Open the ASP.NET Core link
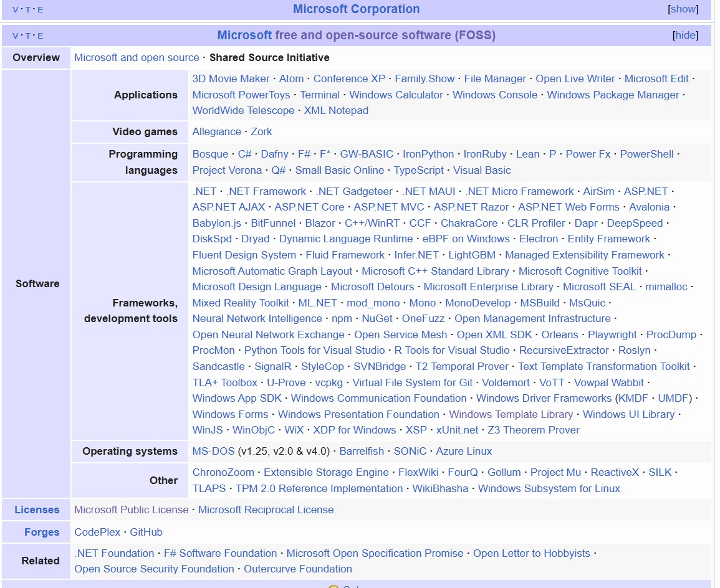The image size is (720, 588). pyautogui.click(x=309, y=207)
